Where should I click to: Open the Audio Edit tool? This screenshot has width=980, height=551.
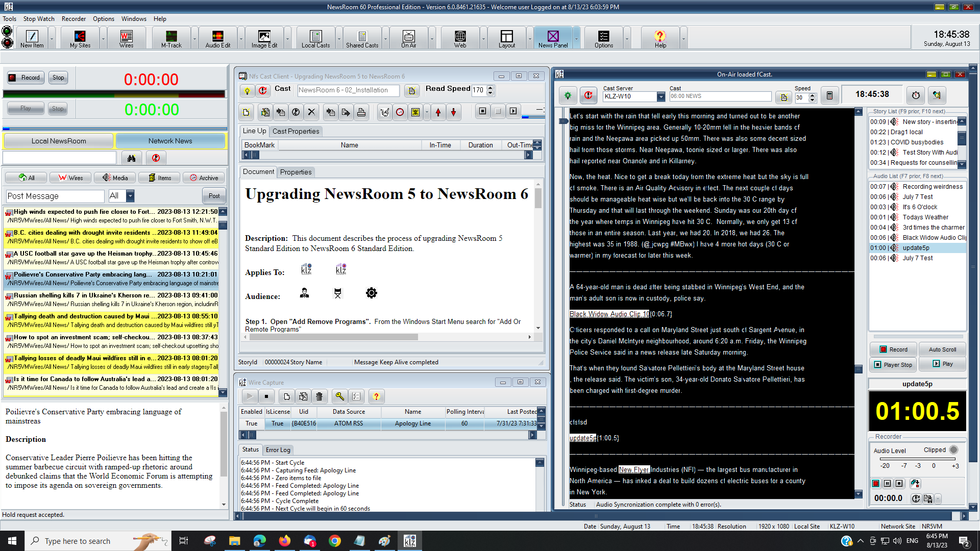[x=218, y=38]
